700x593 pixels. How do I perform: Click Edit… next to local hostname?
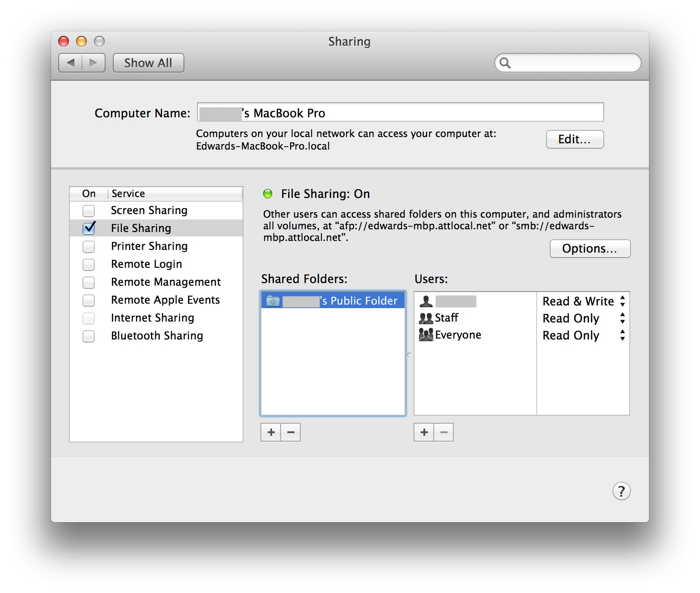tap(575, 139)
